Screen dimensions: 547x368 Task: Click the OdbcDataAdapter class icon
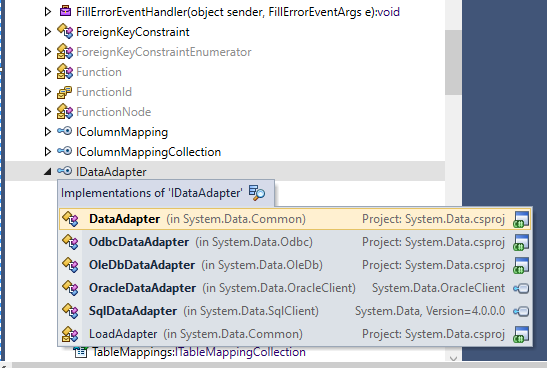(x=70, y=242)
